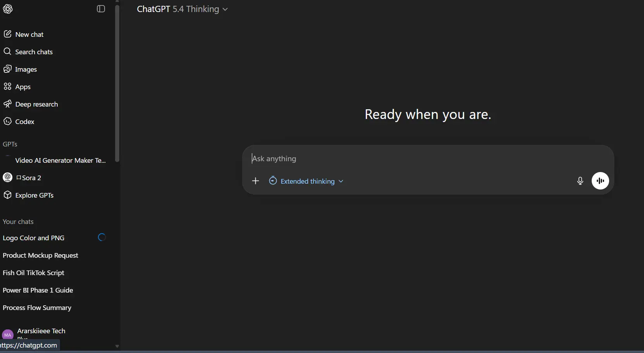The image size is (644, 353).
Task: Click the GPTs section header
Action: pos(10,144)
